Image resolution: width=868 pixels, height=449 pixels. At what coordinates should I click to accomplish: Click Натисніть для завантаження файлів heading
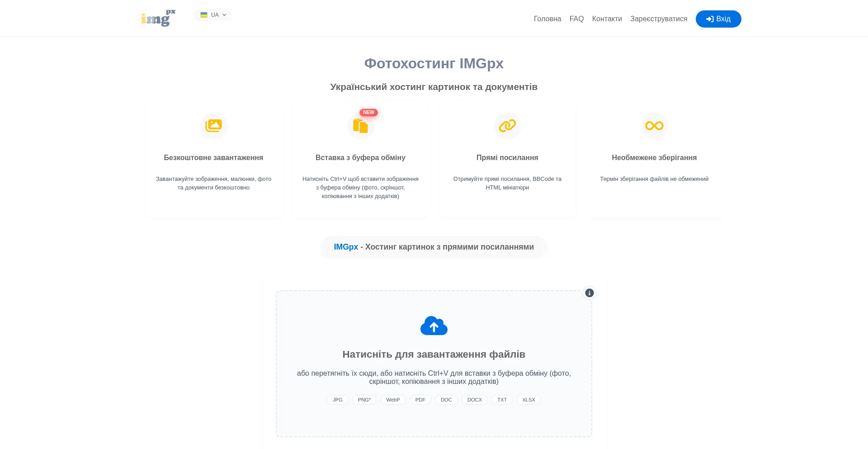click(x=434, y=354)
